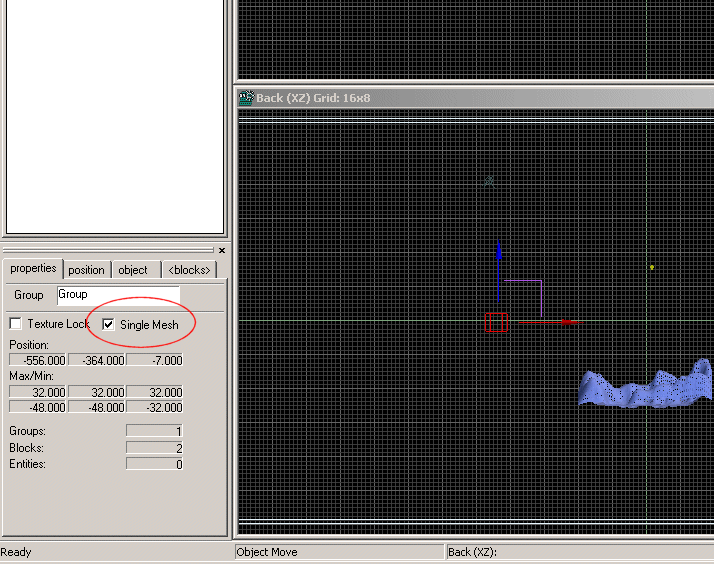714x564 pixels.
Task: Switch to the properties tab
Action: click(x=33, y=268)
